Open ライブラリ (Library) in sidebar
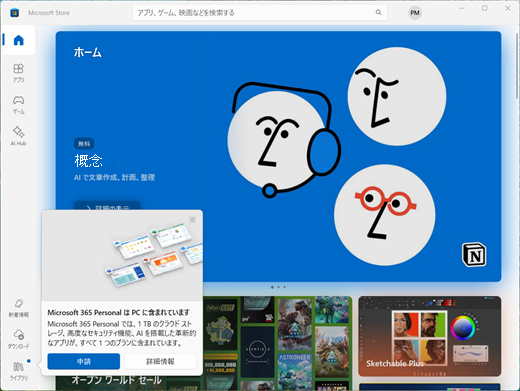This screenshot has height=391, width=520. point(18,371)
